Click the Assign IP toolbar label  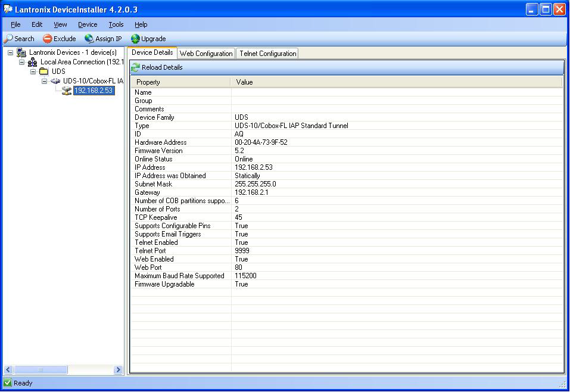tap(108, 39)
